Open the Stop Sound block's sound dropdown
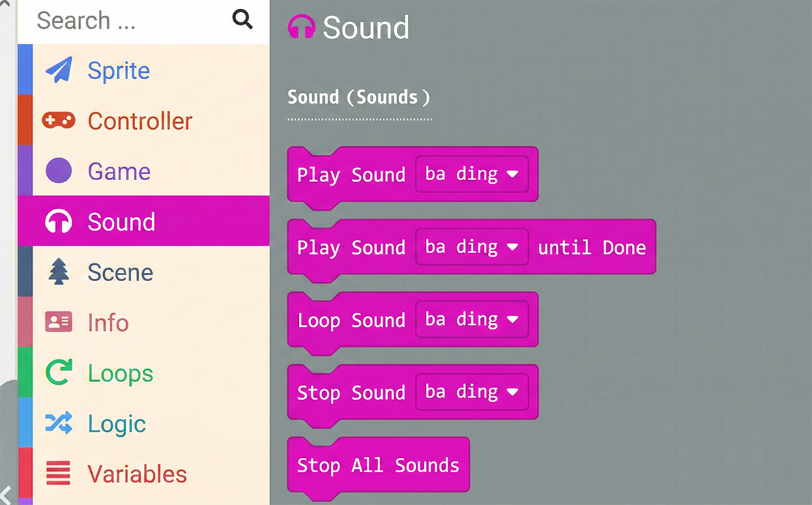 tap(472, 392)
